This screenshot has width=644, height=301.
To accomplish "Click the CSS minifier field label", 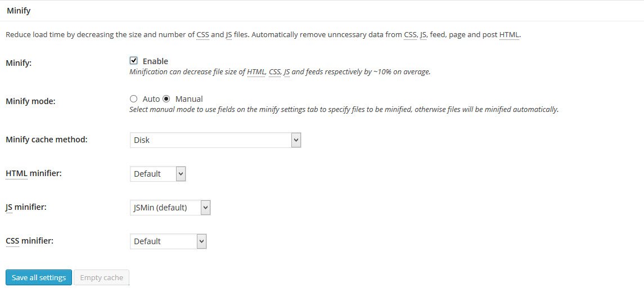I will pyautogui.click(x=29, y=241).
